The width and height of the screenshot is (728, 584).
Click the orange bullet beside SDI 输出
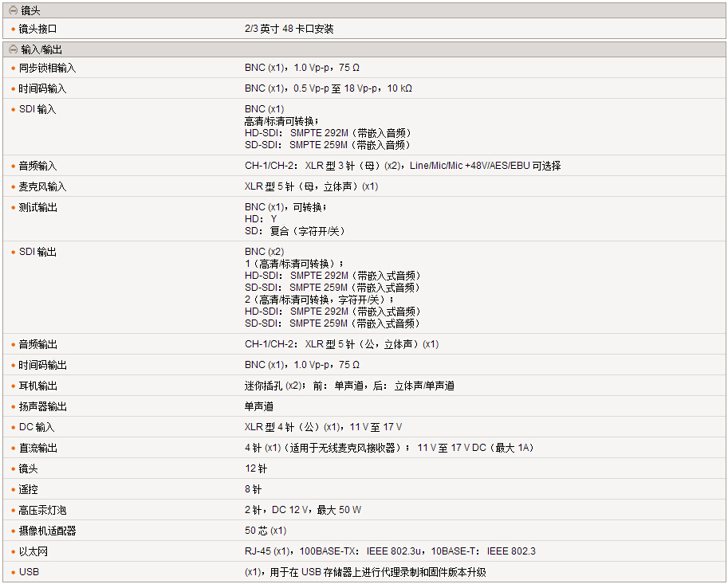(14, 253)
